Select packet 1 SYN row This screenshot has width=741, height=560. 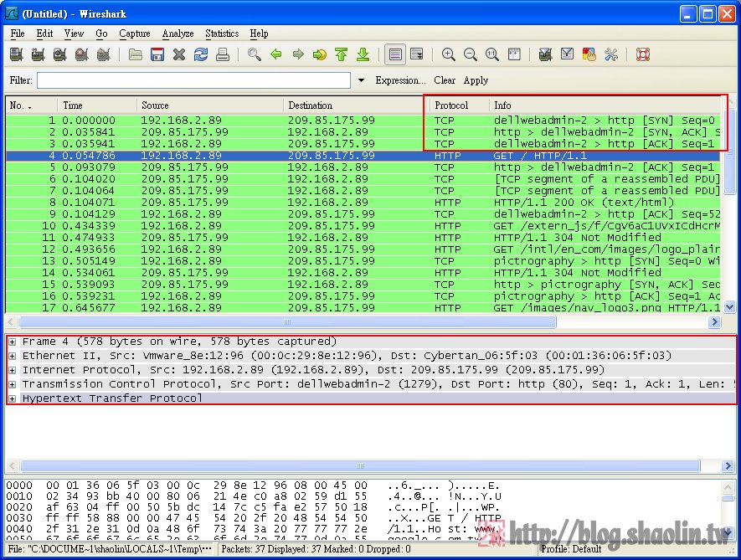(363, 121)
